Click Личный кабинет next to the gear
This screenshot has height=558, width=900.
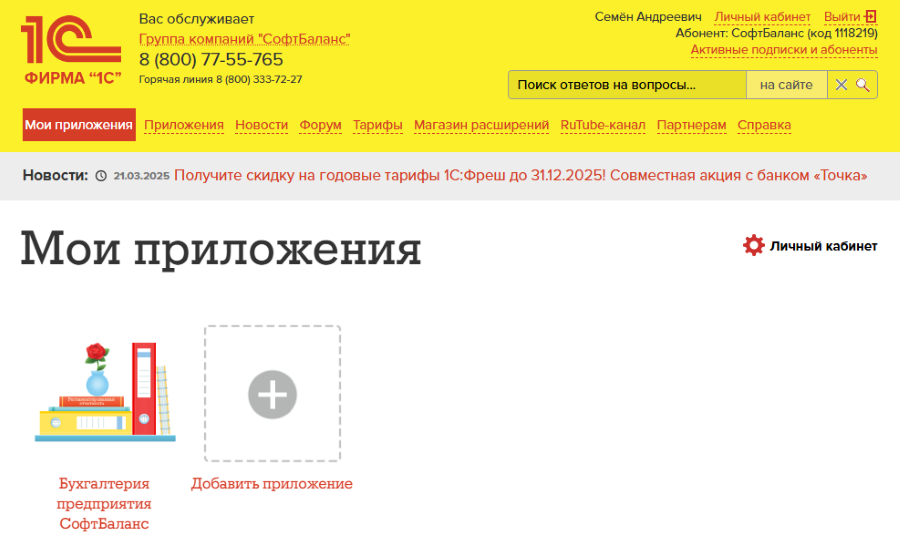(824, 246)
